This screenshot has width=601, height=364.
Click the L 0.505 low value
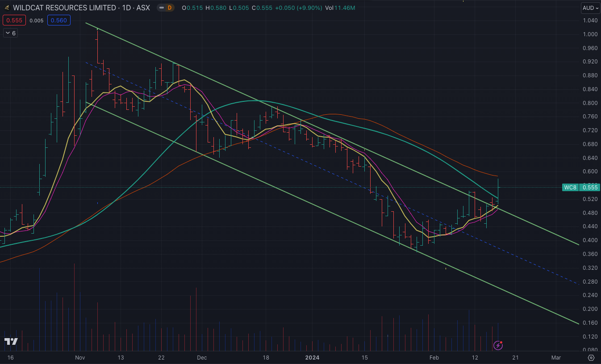tap(239, 8)
